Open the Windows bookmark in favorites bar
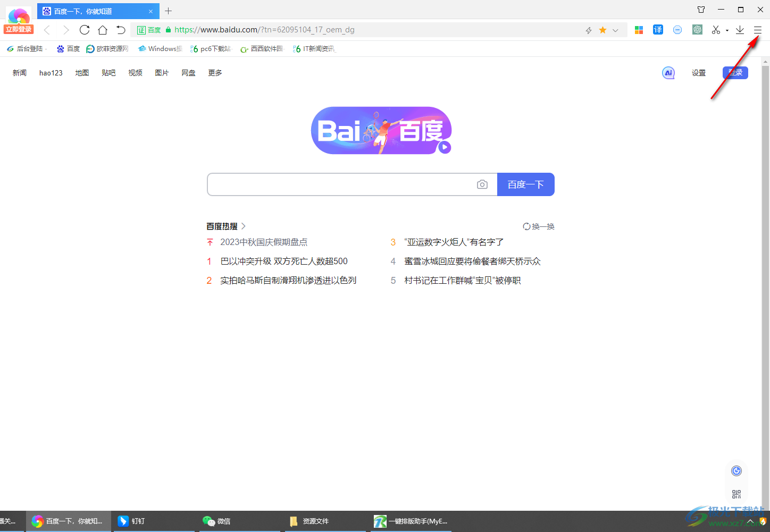Screen dimensions: 770x532 click(x=160, y=49)
